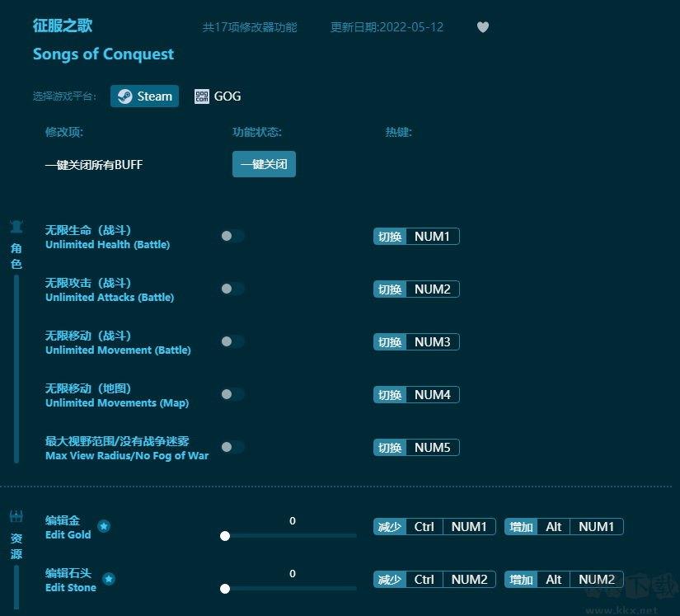Click the Unlimited Health (Battle) label
This screenshot has height=616, width=680.
point(107,245)
